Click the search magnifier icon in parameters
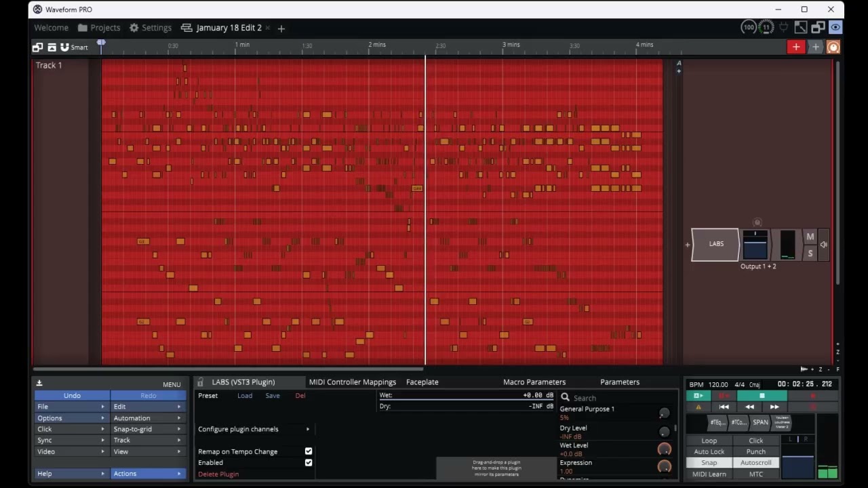 (x=565, y=398)
